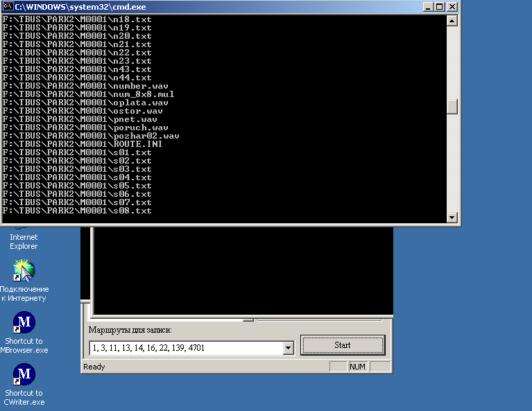Viewport: 532px width, 411px height.
Task: Select the Shortcut to MBrowser.exe icon
Action: click(24, 333)
